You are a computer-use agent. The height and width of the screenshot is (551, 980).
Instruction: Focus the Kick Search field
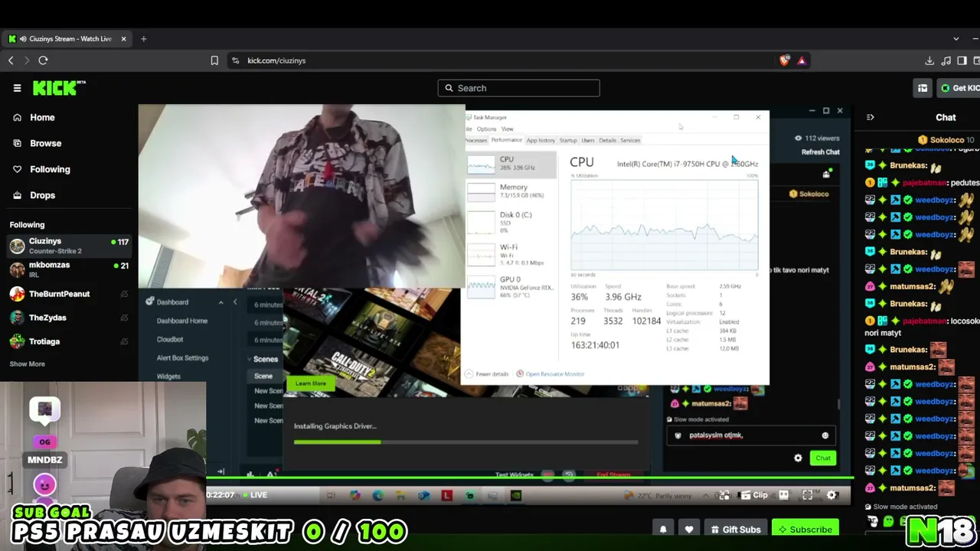[x=518, y=88]
